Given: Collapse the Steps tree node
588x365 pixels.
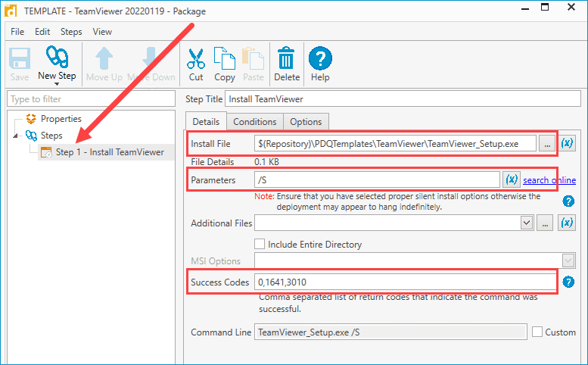Looking at the screenshot, I should pos(15,136).
